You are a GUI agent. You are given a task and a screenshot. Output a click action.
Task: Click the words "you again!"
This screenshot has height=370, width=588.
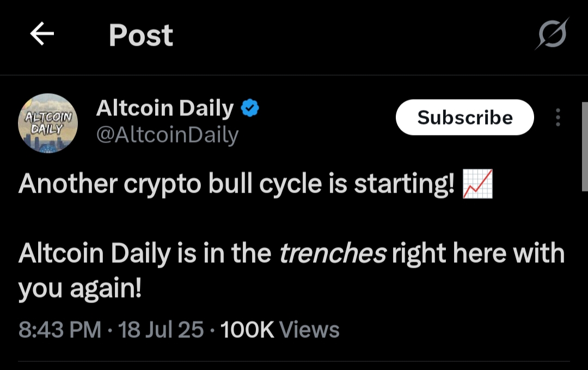click(80, 286)
